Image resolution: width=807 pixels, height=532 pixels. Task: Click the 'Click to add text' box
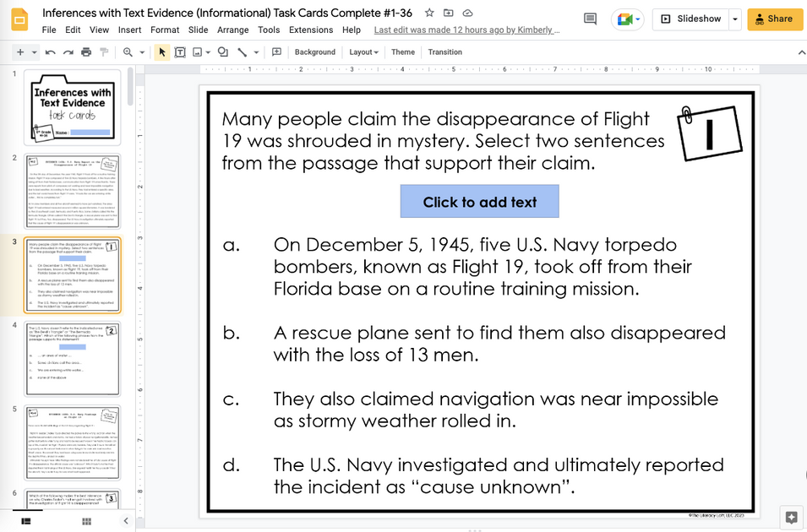480,201
